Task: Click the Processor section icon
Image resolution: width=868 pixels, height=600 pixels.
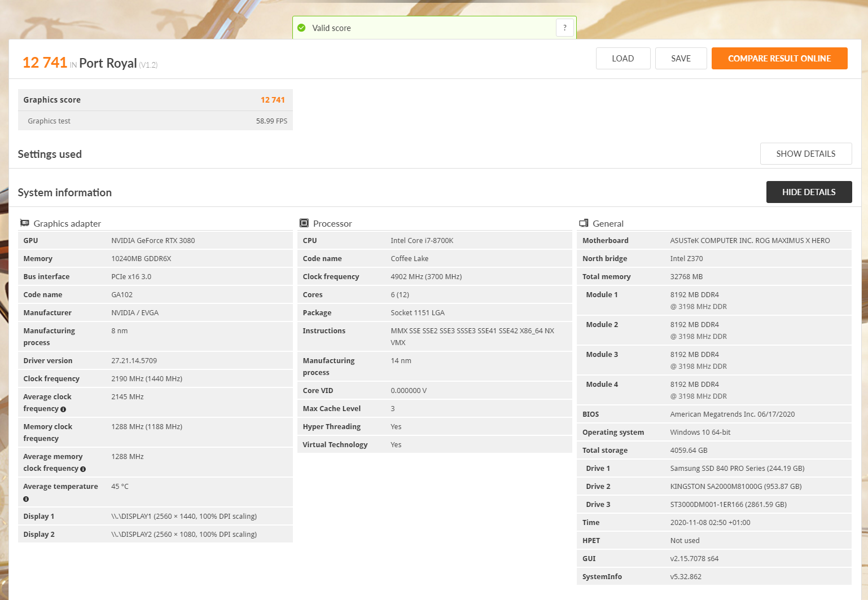Action: 304,223
